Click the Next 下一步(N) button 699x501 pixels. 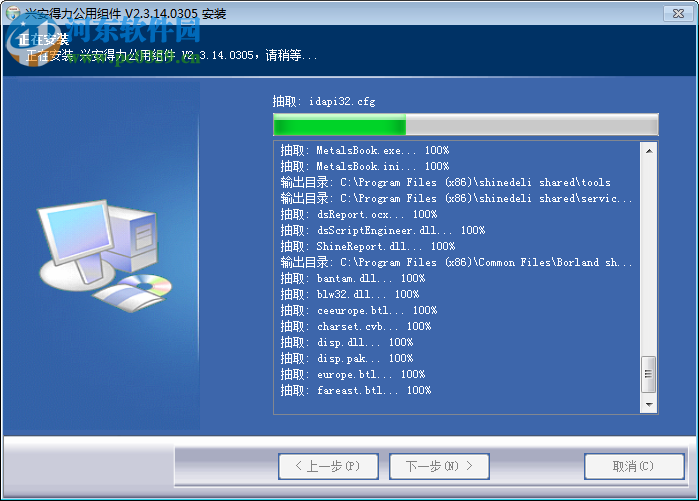click(x=439, y=466)
